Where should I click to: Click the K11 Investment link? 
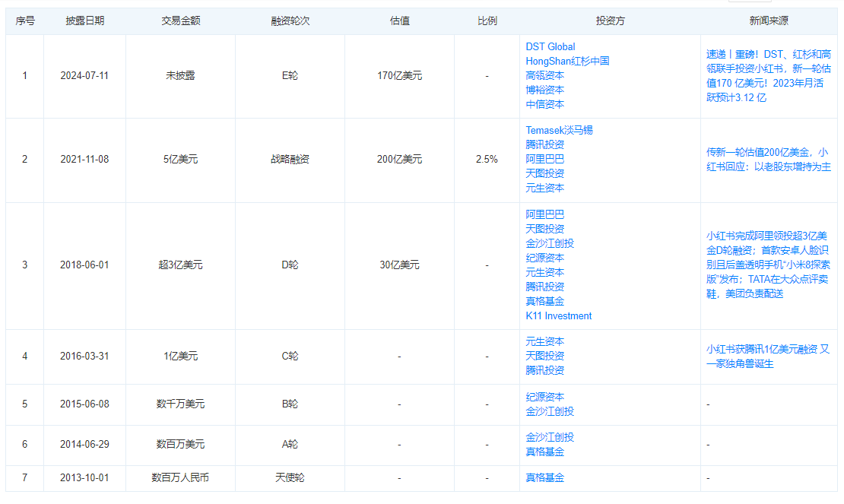coord(558,316)
